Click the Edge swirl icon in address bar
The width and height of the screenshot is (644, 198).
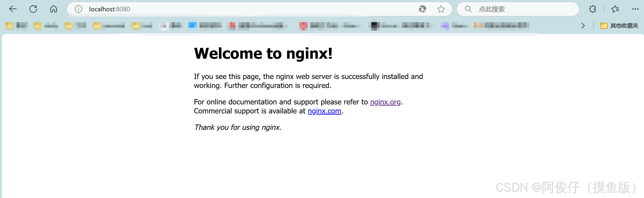[x=422, y=9]
